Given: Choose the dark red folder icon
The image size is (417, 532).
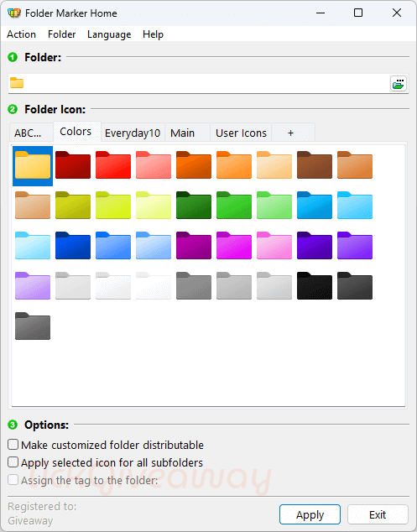Looking at the screenshot, I should tap(73, 165).
